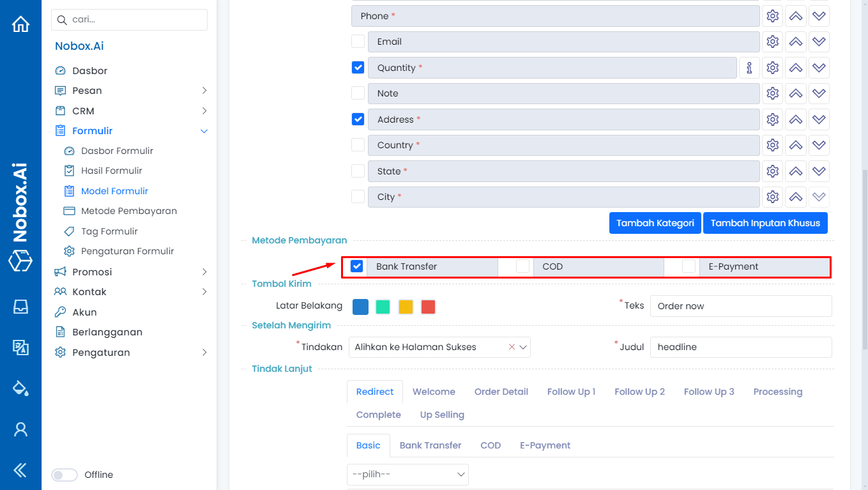Switch to the Welcome tab
Screen dimensions: 868x490
coord(434,391)
